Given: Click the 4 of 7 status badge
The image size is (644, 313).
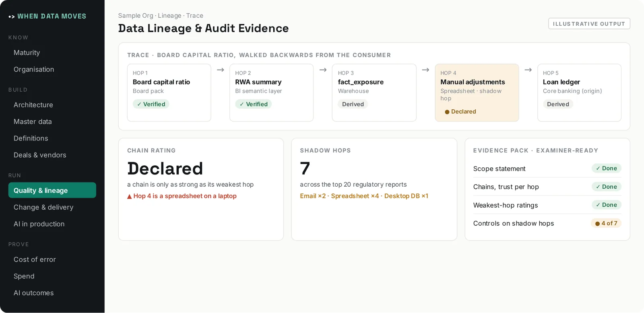Looking at the screenshot, I should (606, 223).
